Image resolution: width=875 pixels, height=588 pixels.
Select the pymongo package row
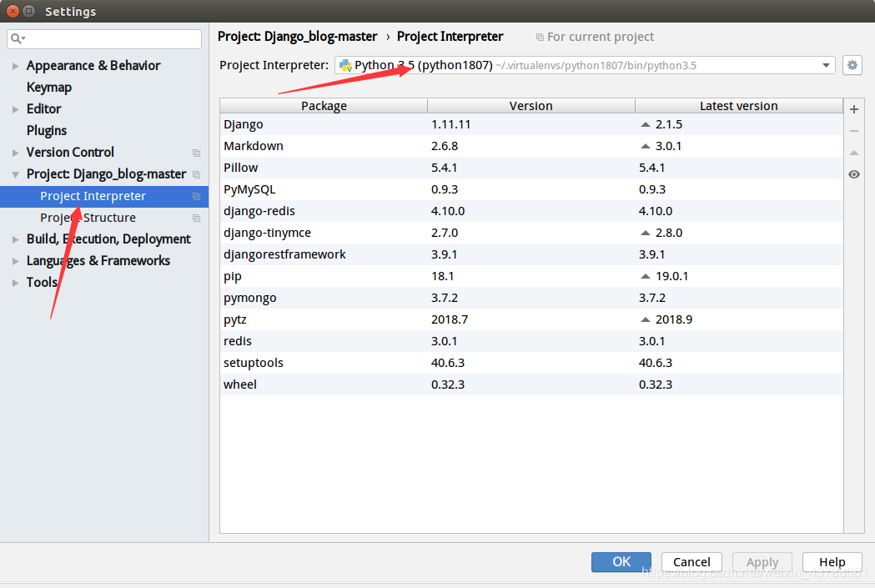(x=531, y=298)
